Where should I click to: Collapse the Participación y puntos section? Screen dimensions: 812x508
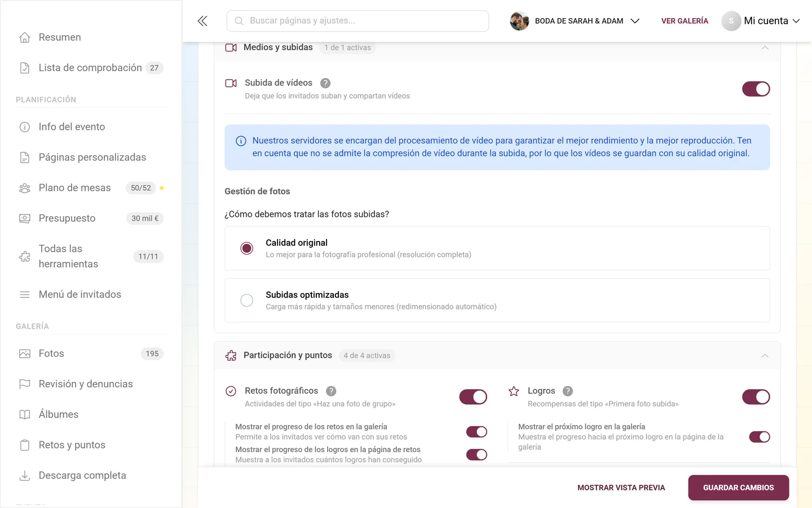coord(765,356)
